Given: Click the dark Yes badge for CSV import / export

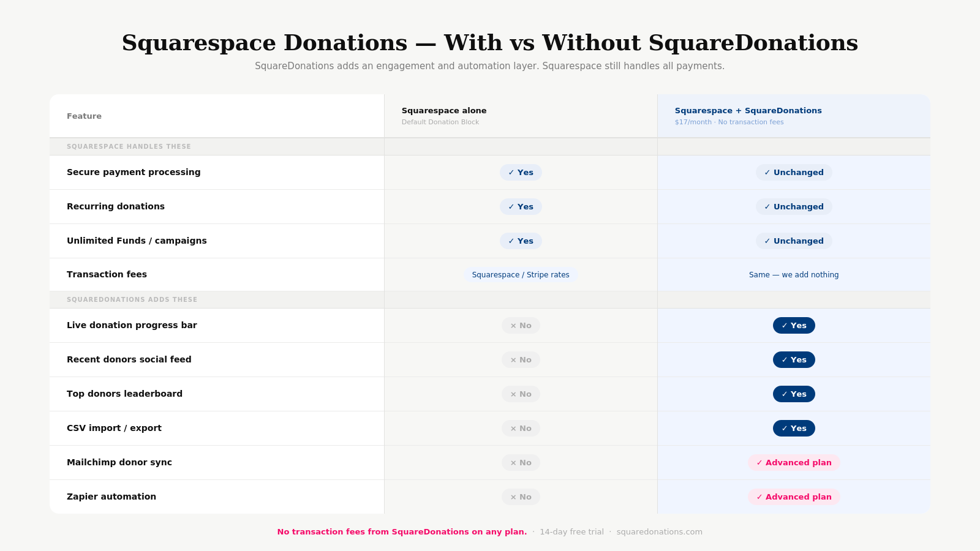Looking at the screenshot, I should 794,429.
